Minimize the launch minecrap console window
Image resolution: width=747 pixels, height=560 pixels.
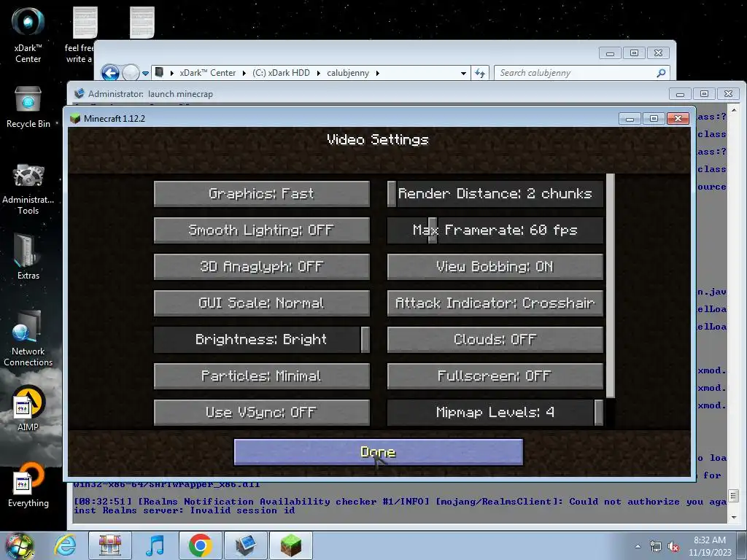point(681,94)
